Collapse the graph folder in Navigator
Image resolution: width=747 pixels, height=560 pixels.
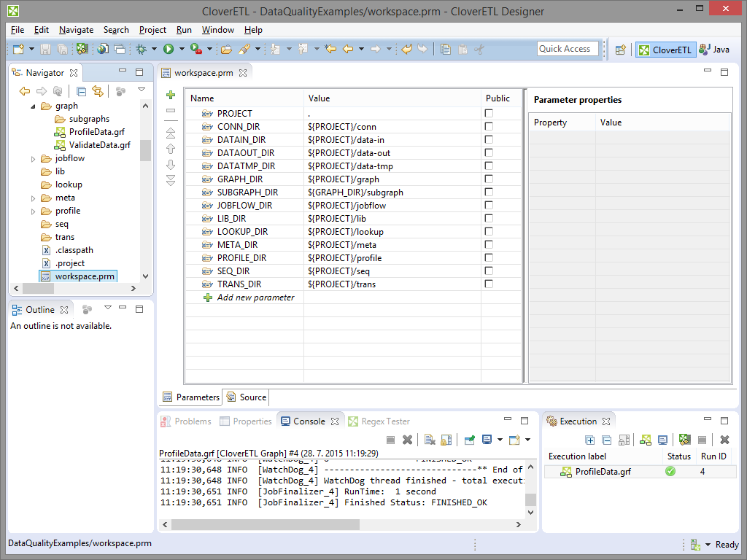[33, 106]
